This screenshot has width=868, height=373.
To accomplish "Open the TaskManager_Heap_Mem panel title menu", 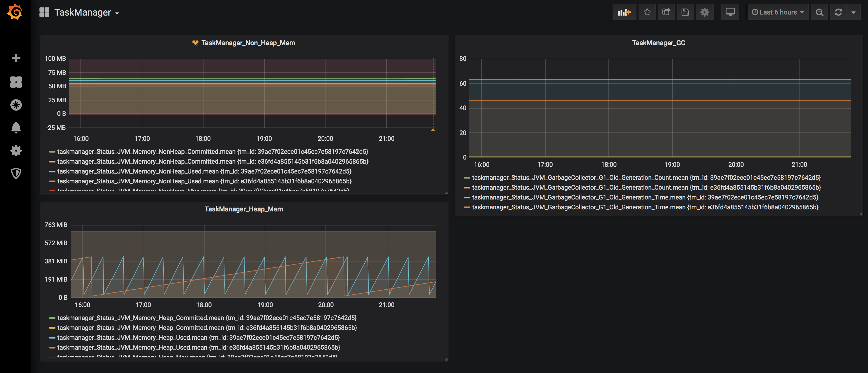I will click(x=244, y=209).
